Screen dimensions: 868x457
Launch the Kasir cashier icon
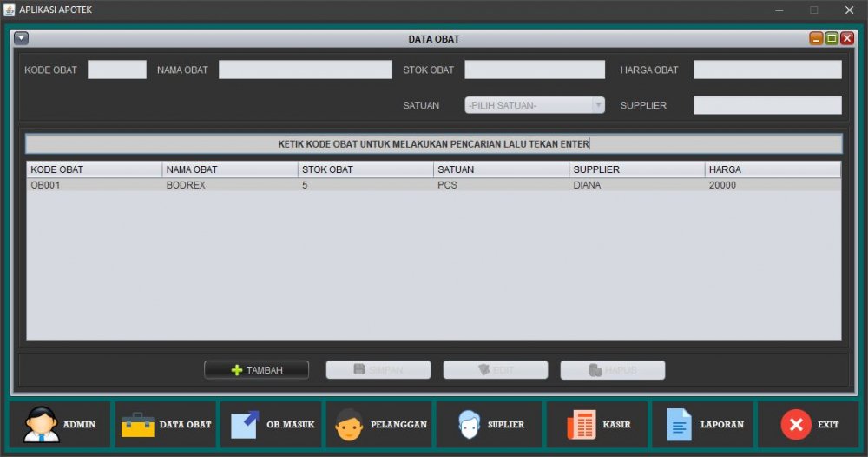[x=581, y=425]
